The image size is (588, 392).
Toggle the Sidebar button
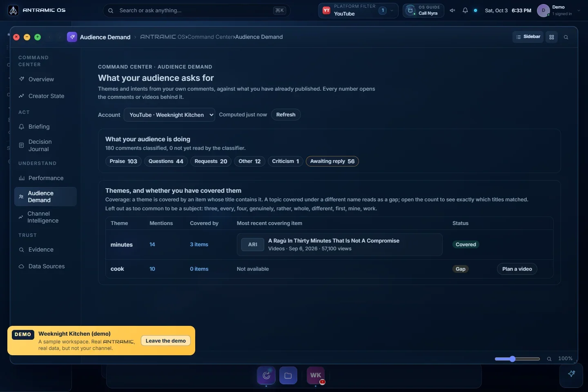[x=528, y=37]
